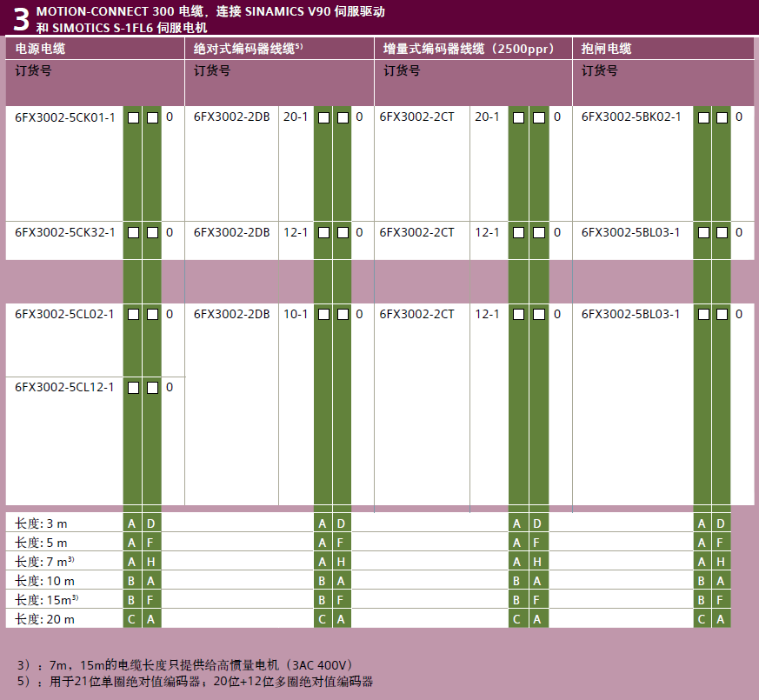Click the 10-1 suffix cell
The image size is (759, 700).
pyautogui.click(x=296, y=314)
